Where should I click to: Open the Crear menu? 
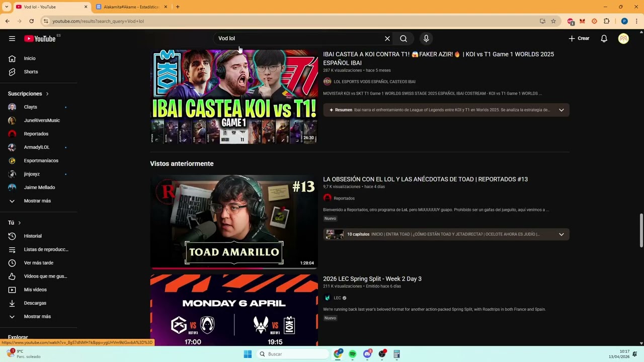[x=579, y=39]
